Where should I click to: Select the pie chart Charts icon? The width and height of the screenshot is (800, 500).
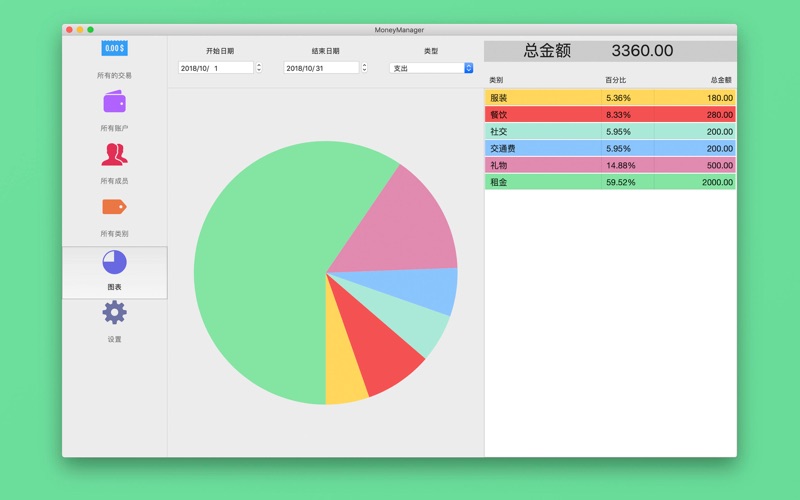click(x=114, y=262)
